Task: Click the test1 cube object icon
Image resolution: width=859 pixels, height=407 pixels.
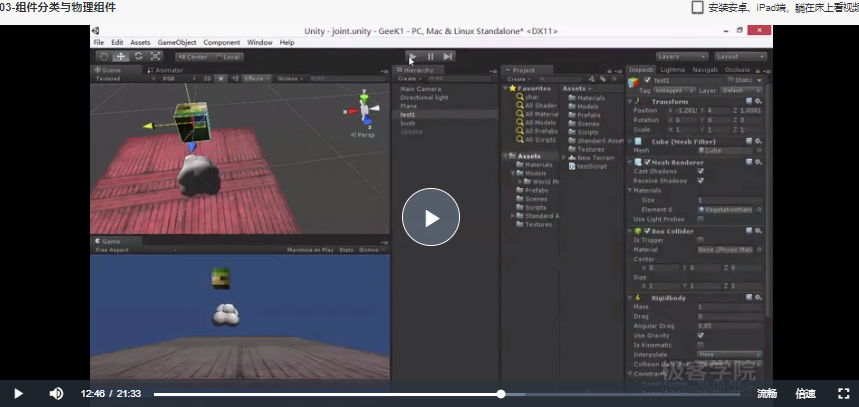Action: coord(634,82)
